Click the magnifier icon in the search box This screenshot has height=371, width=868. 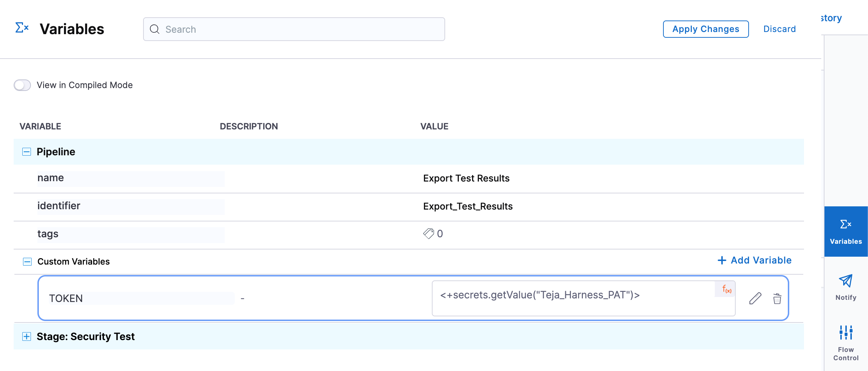[x=155, y=29]
